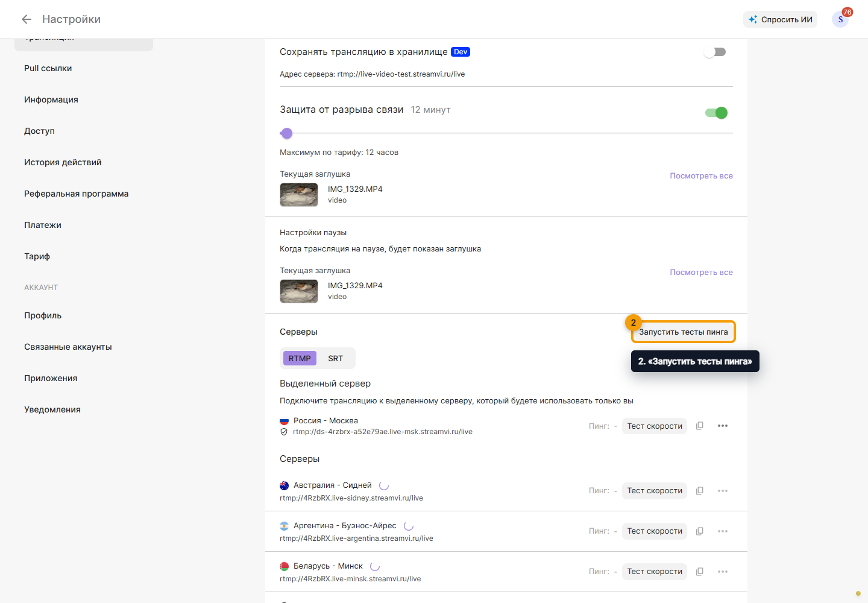This screenshot has width=868, height=603.
Task: Copy the Россия - Москва server URL
Action: (x=700, y=426)
